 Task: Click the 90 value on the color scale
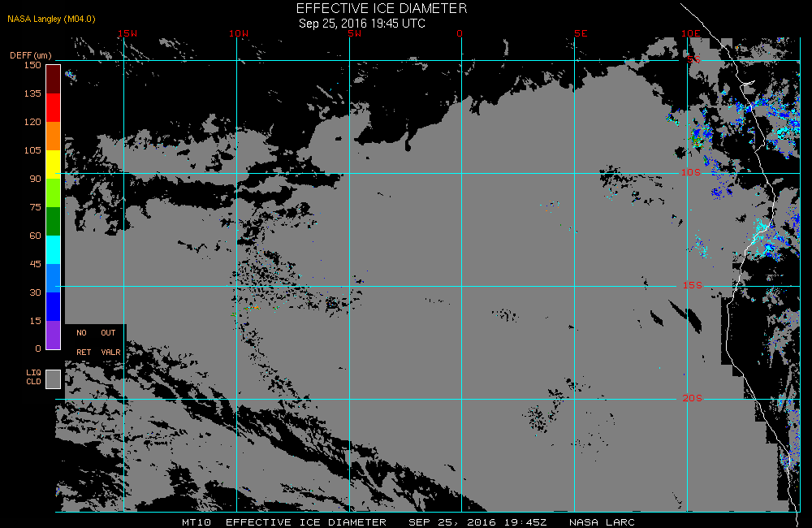click(35, 180)
